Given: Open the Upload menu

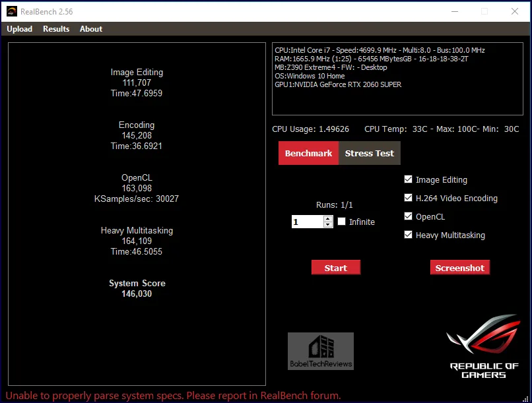Looking at the screenshot, I should coord(20,29).
